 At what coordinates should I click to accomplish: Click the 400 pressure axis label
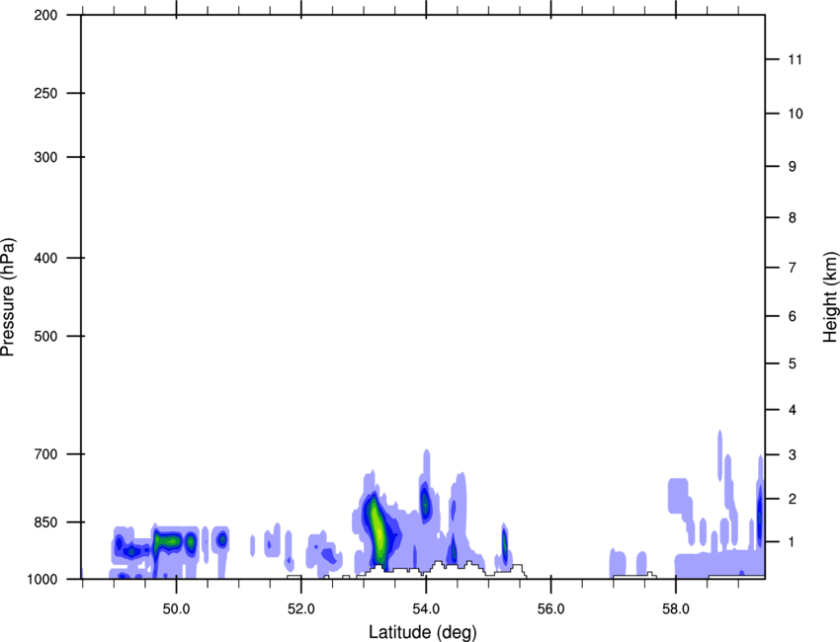click(45, 258)
